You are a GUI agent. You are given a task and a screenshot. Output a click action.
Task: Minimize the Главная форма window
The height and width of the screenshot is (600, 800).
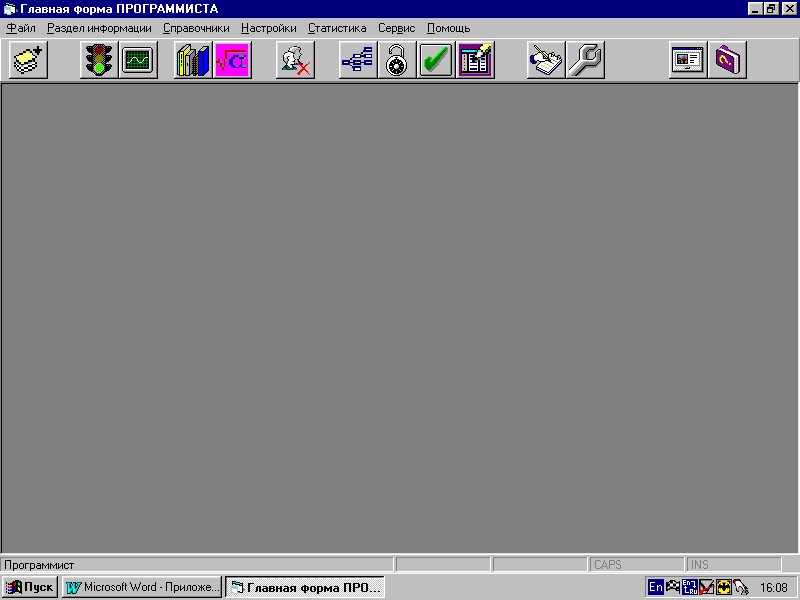pyautogui.click(x=756, y=9)
